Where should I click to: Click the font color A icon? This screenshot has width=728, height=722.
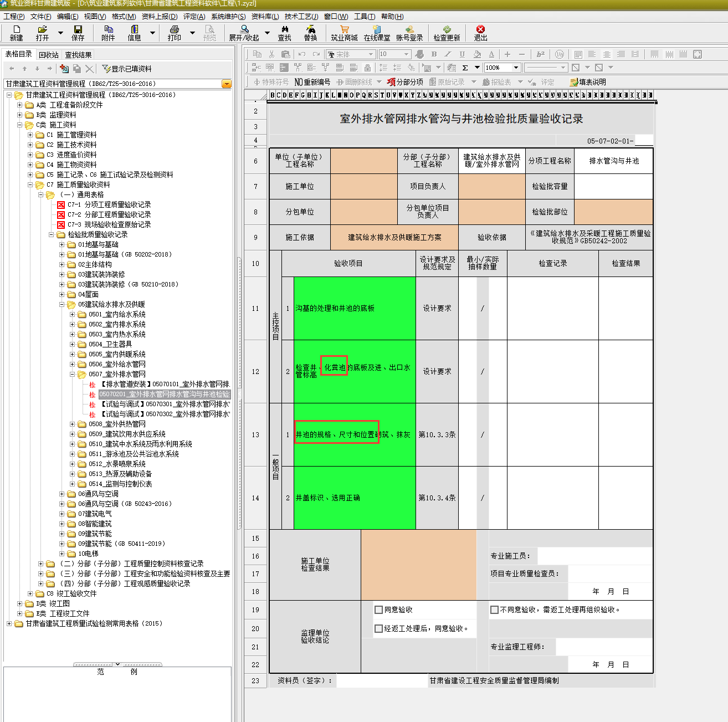point(491,54)
